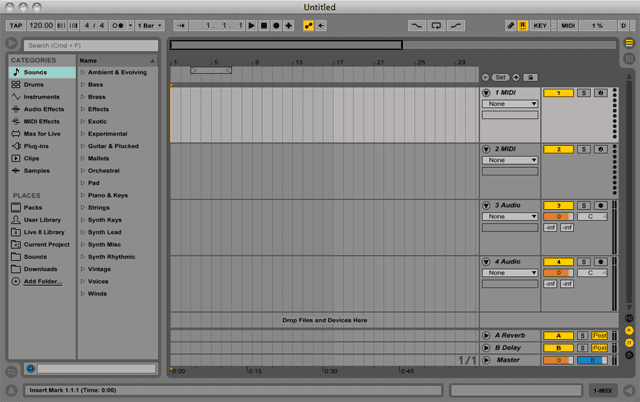Click the metronome icon
Screen dimensions: 640x402
tap(118, 26)
